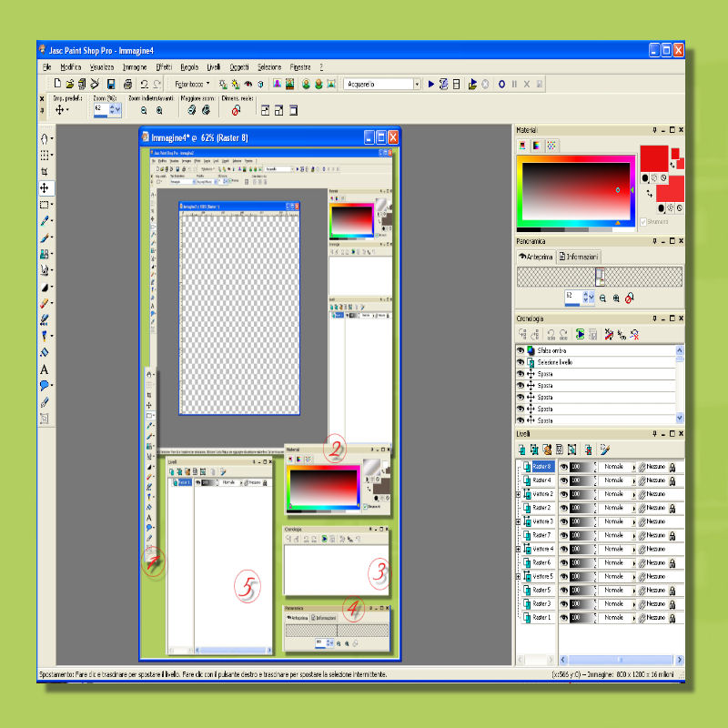Click the actual size icon under Dimens. reale
This screenshot has width=728, height=728.
pyautogui.click(x=236, y=110)
